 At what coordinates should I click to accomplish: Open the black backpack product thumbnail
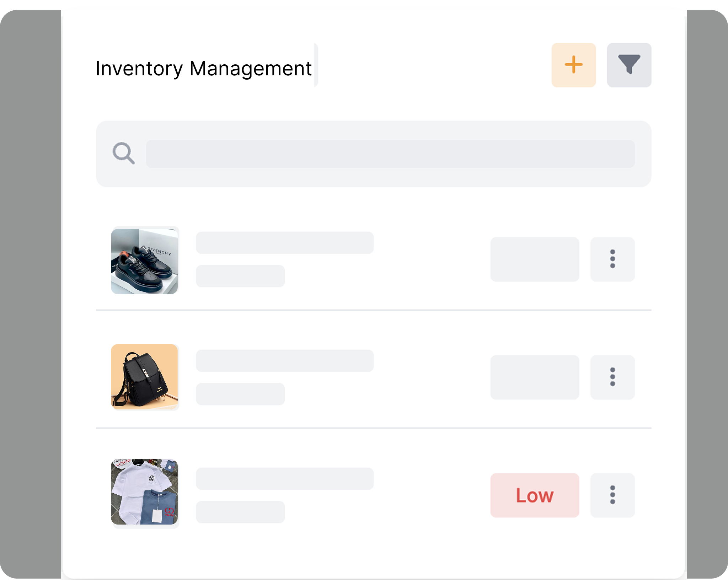(144, 377)
